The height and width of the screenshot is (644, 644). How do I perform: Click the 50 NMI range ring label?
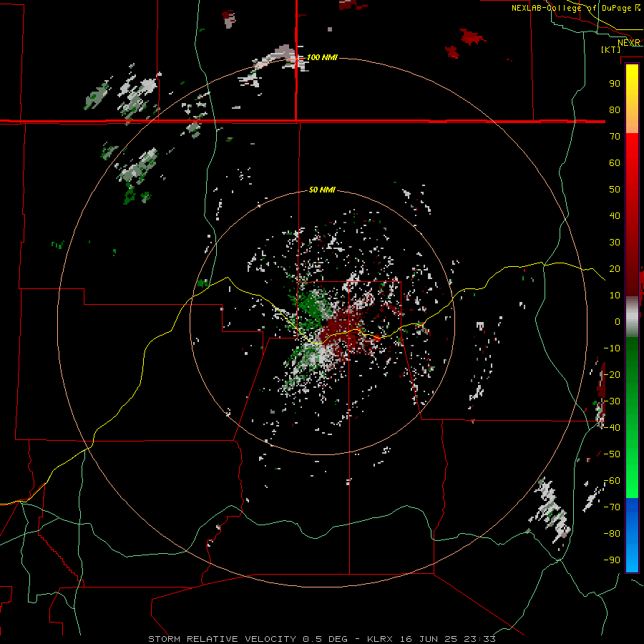point(322,190)
